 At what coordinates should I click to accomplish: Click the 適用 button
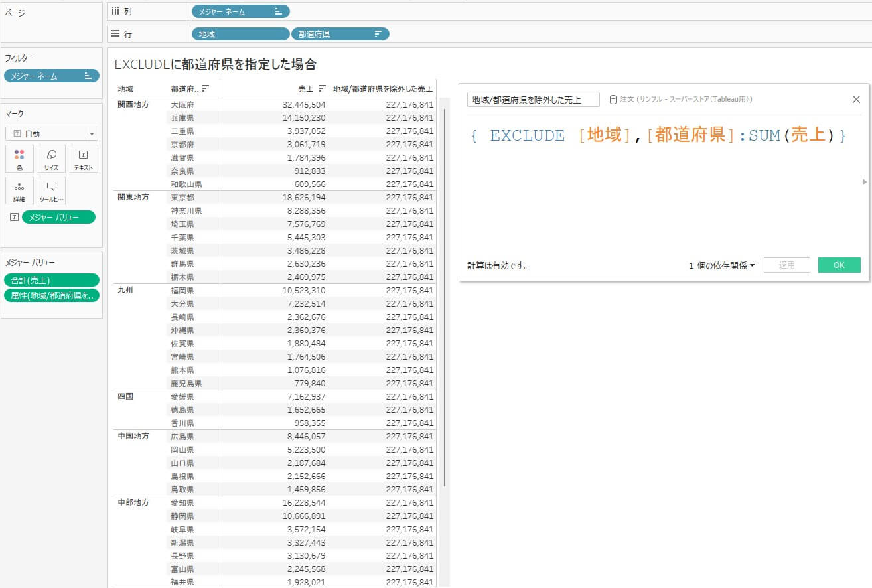pyautogui.click(x=786, y=265)
